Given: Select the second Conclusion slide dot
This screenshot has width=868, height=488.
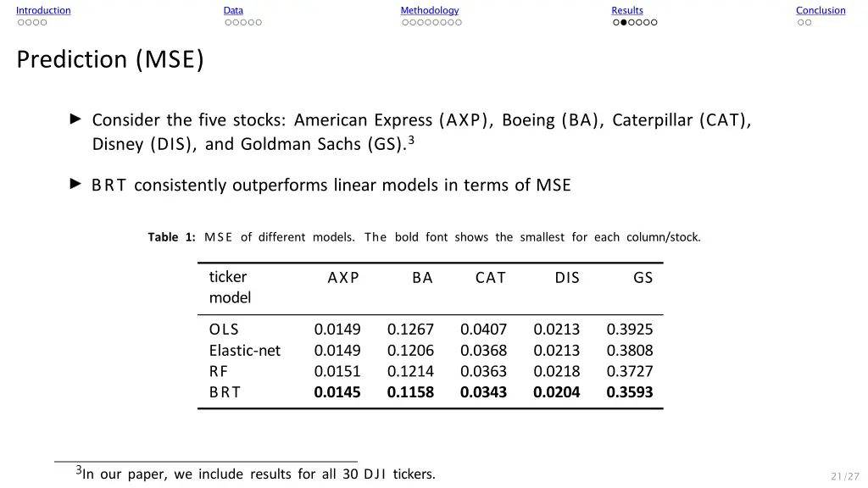Looking at the screenshot, I should [808, 23].
